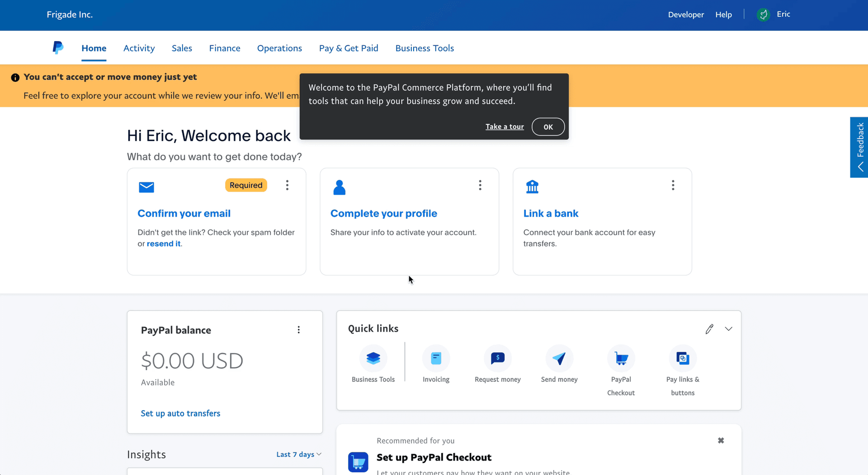Click the Send money paper plane icon
Viewport: 868px width, 475px height.
(559, 358)
